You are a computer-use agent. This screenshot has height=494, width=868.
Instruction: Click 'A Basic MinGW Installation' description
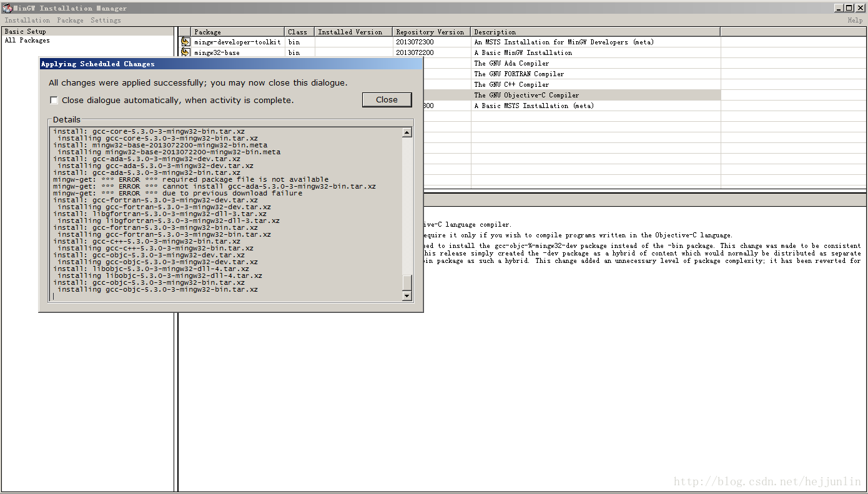tap(523, 52)
